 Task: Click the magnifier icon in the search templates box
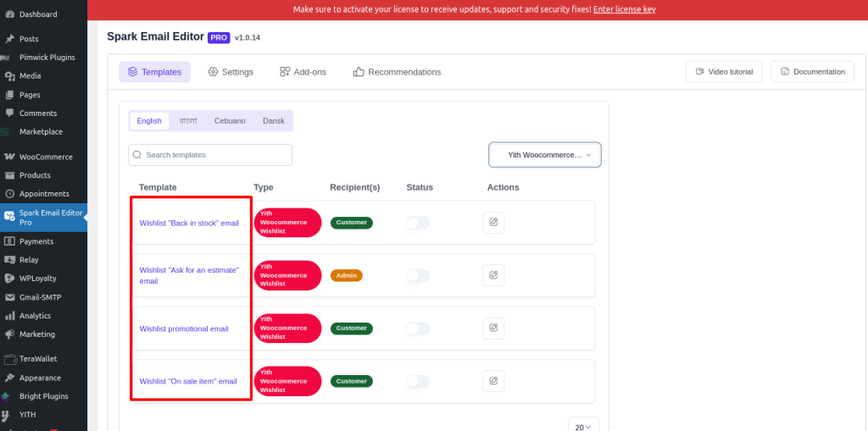tap(137, 155)
